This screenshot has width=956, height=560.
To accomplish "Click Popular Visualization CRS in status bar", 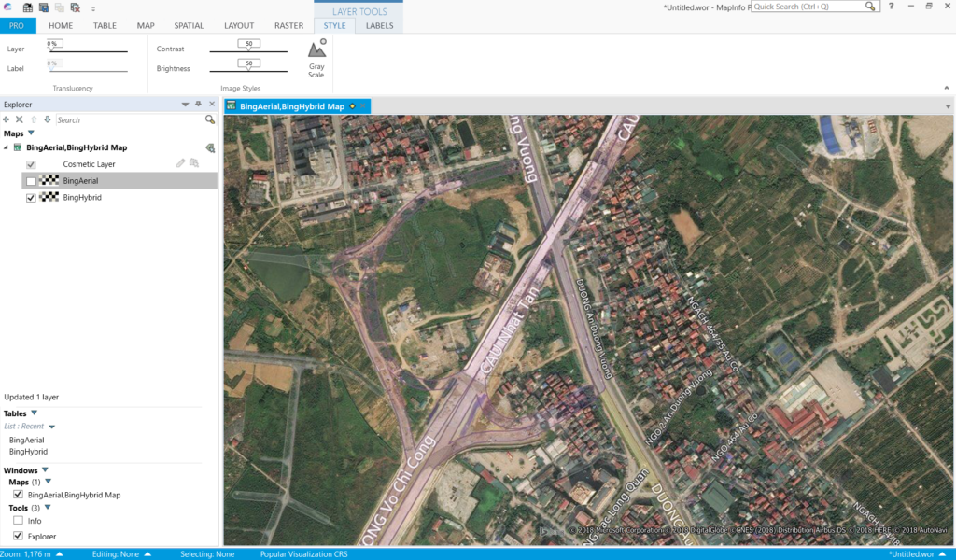I will tap(303, 553).
